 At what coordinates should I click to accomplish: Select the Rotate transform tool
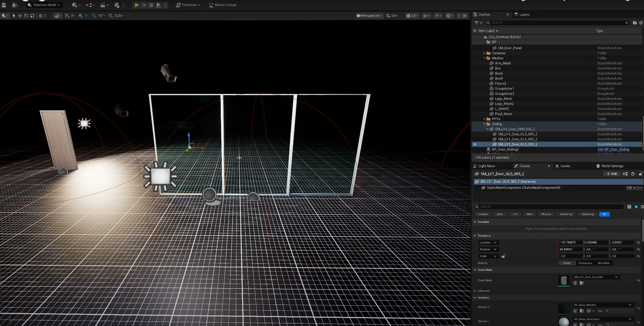pyautogui.click(x=26, y=16)
